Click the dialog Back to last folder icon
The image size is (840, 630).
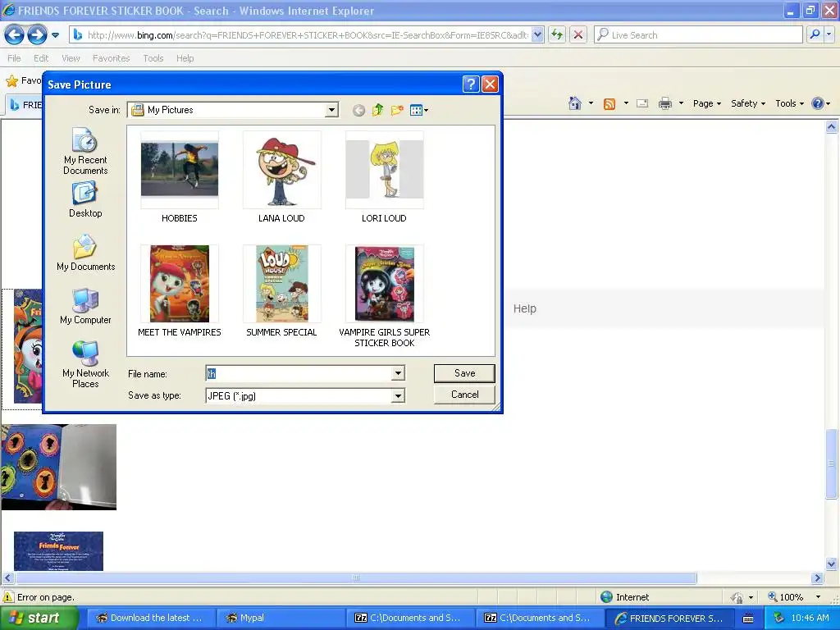coord(359,111)
